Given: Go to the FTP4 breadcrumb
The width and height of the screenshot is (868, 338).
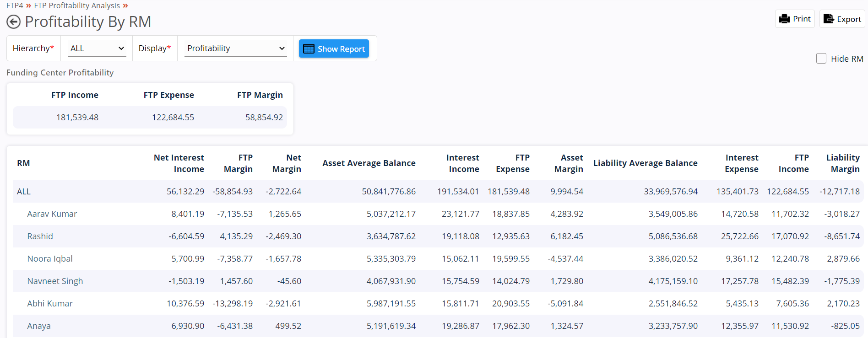Looking at the screenshot, I should click(15, 5).
